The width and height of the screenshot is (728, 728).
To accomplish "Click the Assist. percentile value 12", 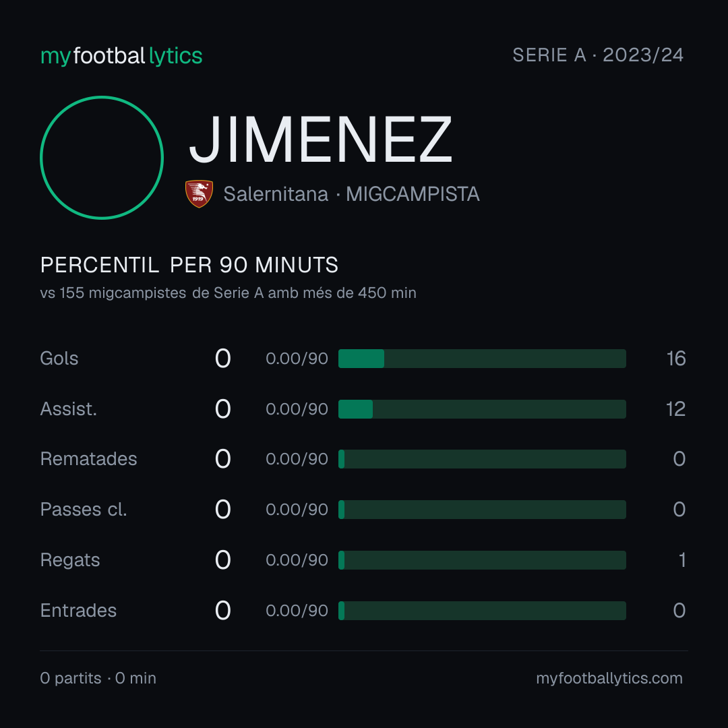I will click(675, 409).
